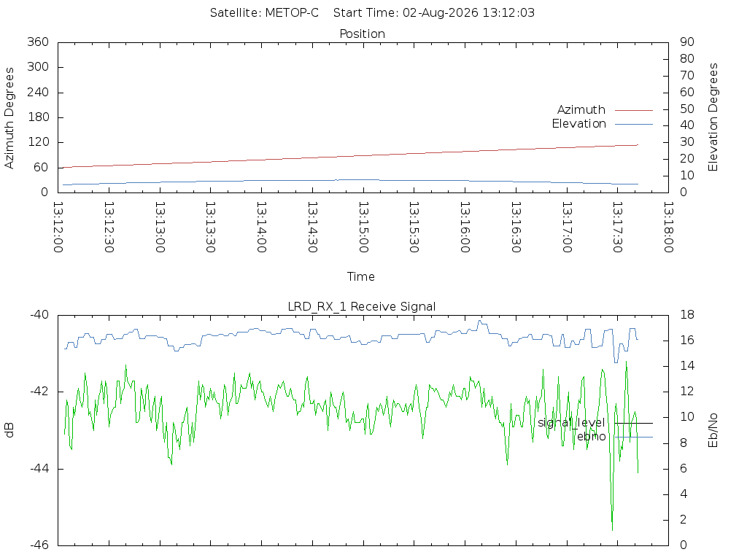Click the black signal_level legend line sample
Viewport: 747px width, 560px height.
[634, 423]
